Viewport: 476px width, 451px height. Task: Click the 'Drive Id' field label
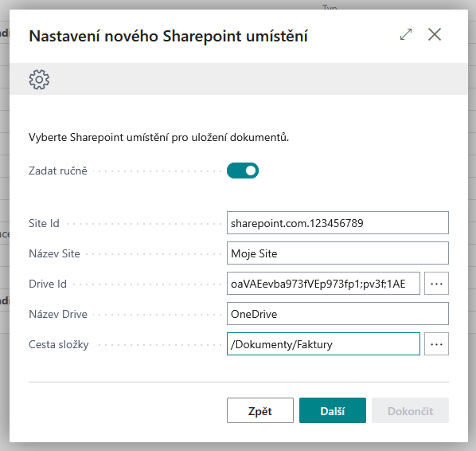click(48, 284)
